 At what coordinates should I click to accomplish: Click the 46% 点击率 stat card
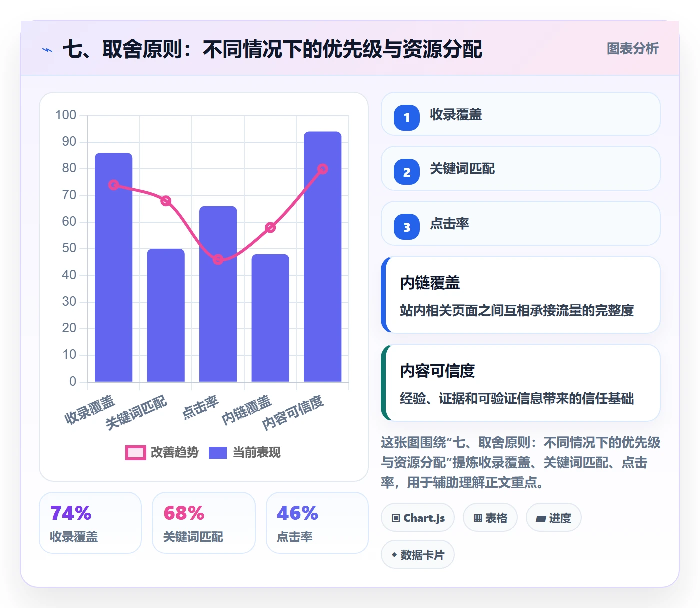pos(317,523)
